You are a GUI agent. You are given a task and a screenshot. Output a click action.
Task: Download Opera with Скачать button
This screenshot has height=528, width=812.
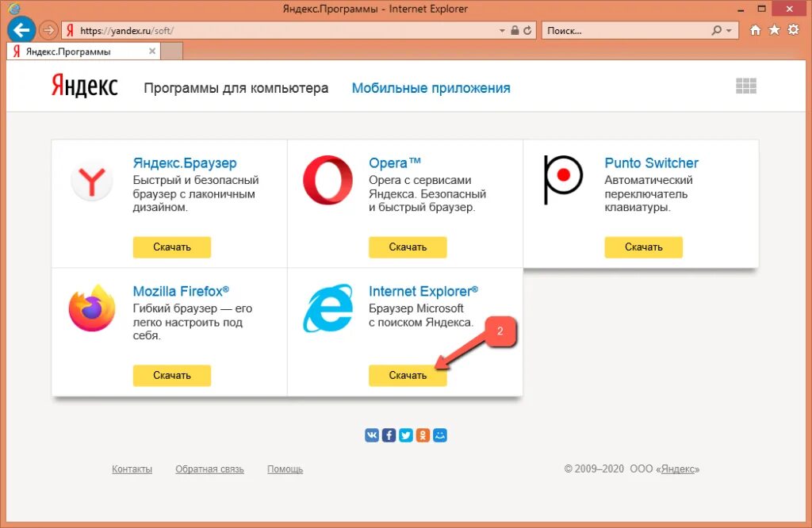[408, 247]
